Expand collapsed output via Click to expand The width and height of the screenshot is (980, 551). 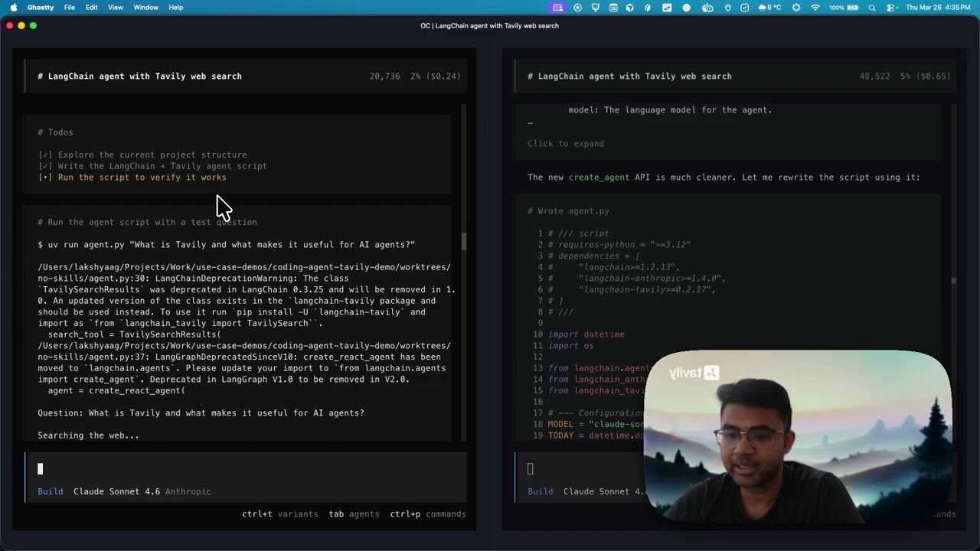[x=566, y=144]
